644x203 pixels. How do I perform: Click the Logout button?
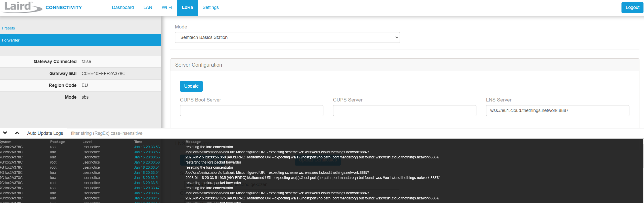(x=632, y=7)
